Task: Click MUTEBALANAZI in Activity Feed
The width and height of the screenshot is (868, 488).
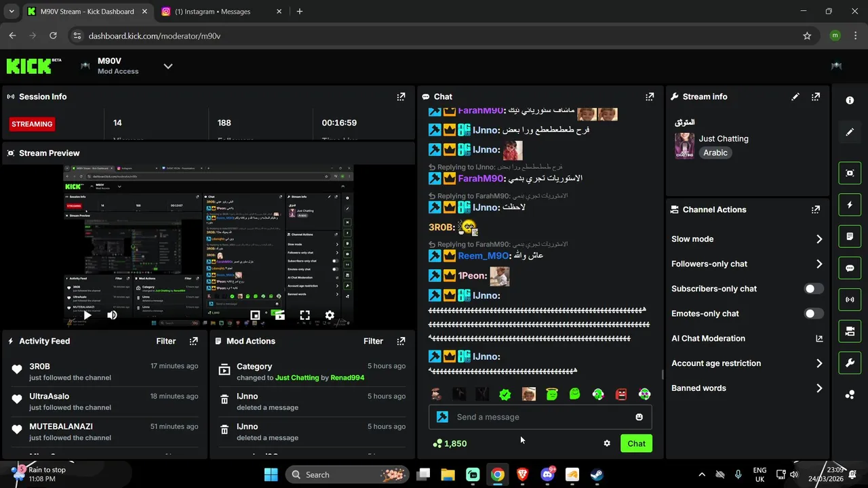Action: 61,426
